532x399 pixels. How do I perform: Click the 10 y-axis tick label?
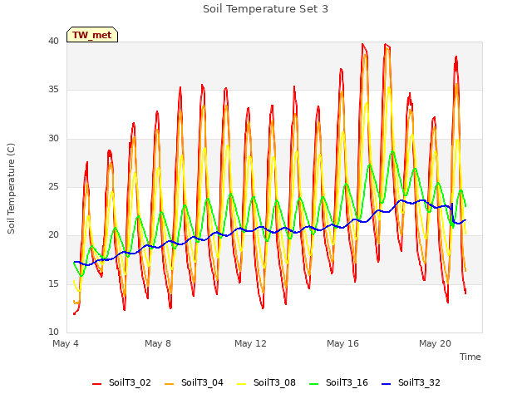point(53,332)
